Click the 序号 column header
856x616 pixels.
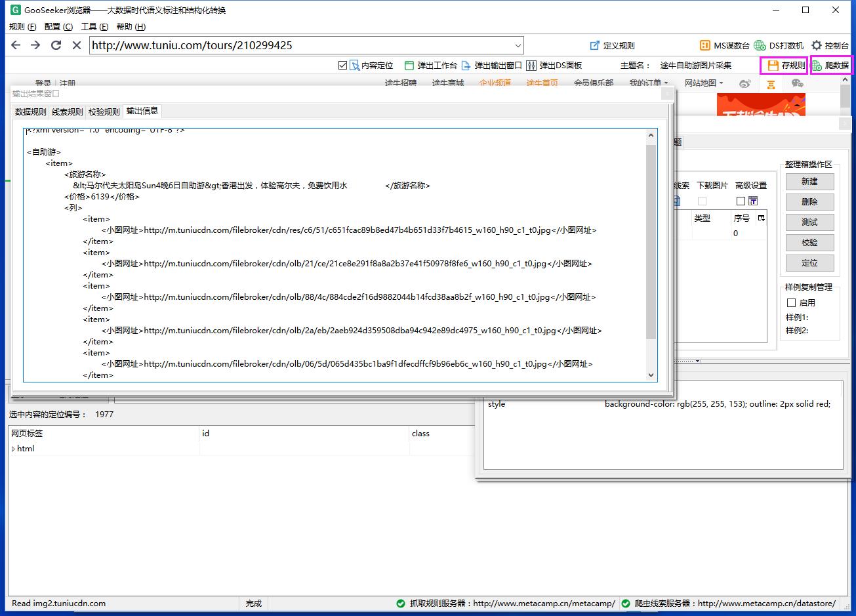point(741,218)
